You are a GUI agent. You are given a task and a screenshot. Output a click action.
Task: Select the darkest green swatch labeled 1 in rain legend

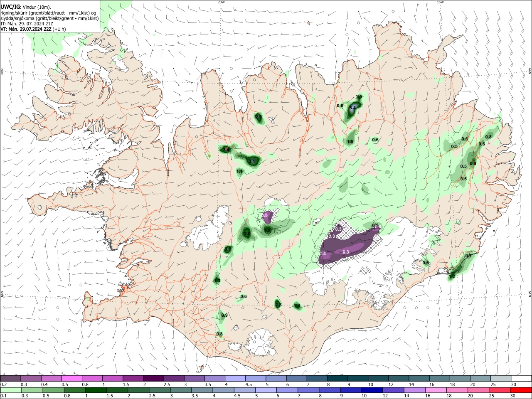[x=96, y=390]
